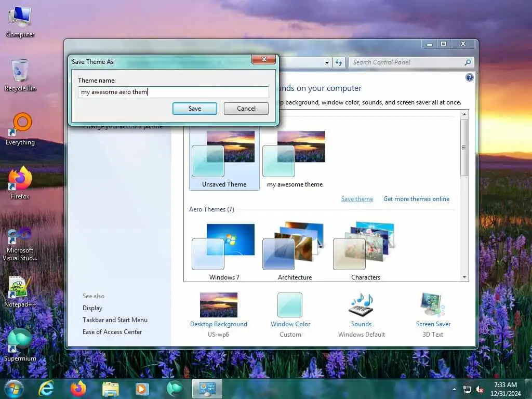Open the Computer desktop icon
Image resolution: width=532 pixels, height=399 pixels.
[20, 22]
